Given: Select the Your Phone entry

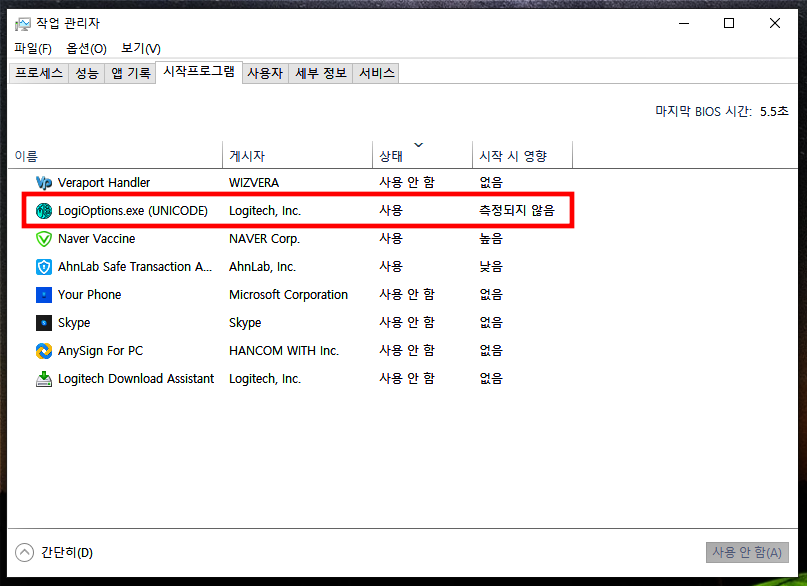Looking at the screenshot, I should click(90, 295).
